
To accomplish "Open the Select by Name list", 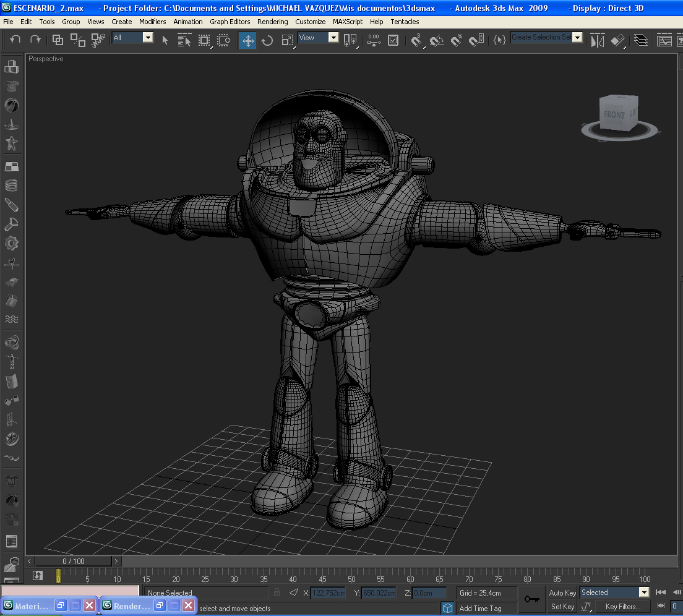I will [x=184, y=41].
